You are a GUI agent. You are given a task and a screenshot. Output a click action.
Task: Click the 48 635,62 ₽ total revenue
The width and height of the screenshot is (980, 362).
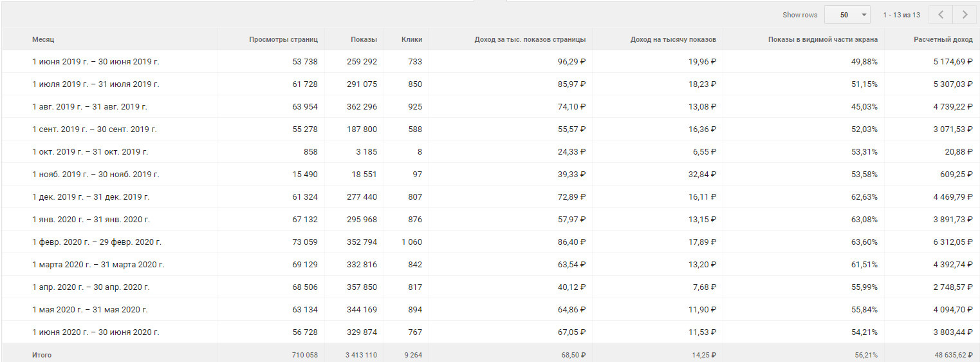coord(950,355)
